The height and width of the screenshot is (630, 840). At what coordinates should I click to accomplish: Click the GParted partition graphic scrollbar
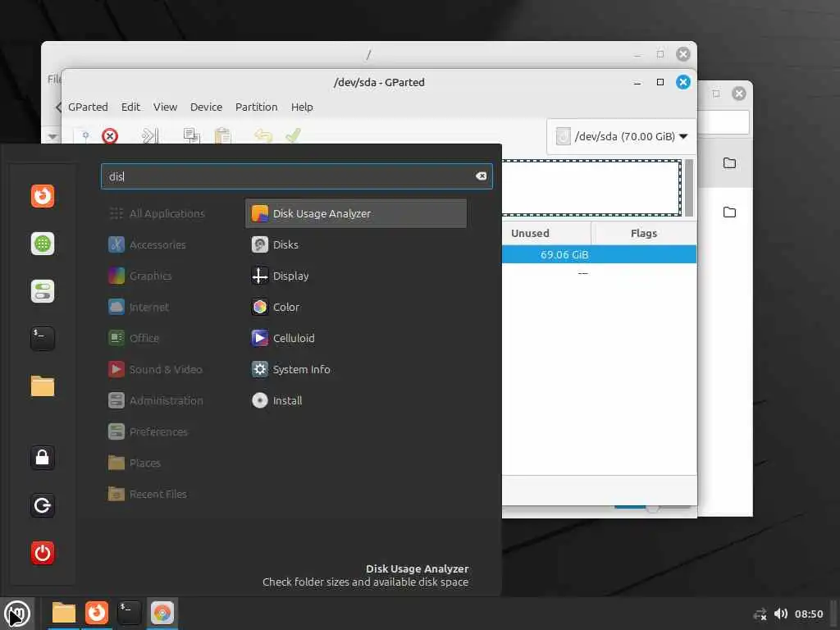pyautogui.click(x=689, y=188)
